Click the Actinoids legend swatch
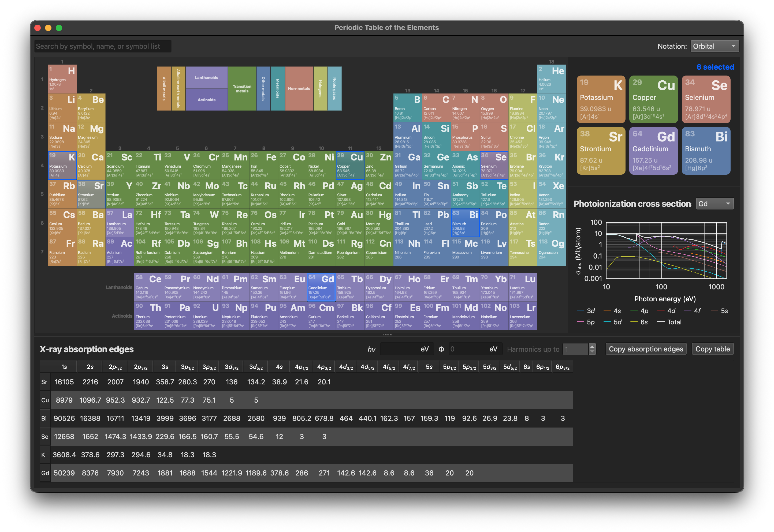 point(206,100)
